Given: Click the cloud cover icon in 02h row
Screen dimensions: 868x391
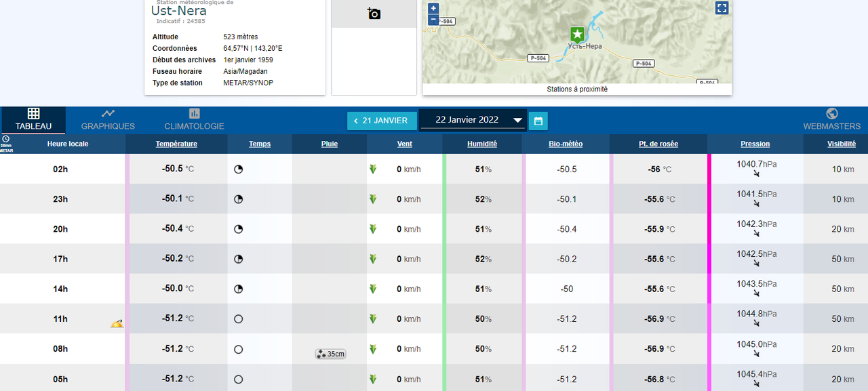Looking at the screenshot, I should (x=238, y=169).
